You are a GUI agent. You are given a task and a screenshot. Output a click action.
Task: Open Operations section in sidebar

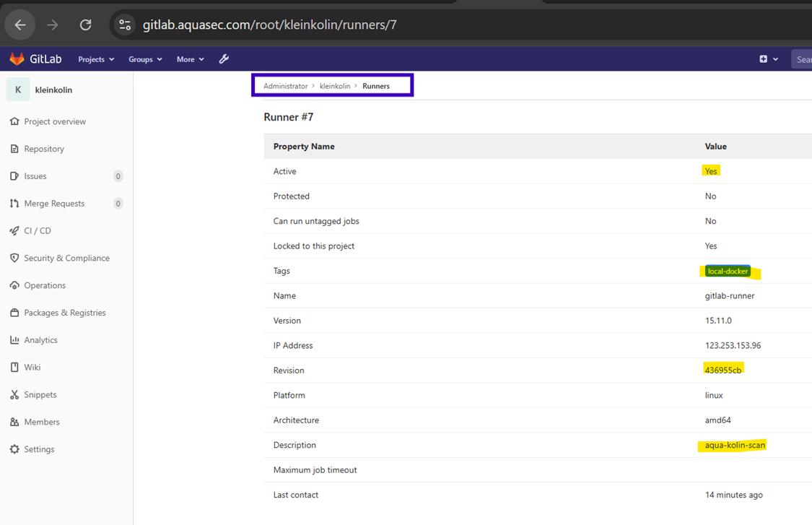point(45,285)
